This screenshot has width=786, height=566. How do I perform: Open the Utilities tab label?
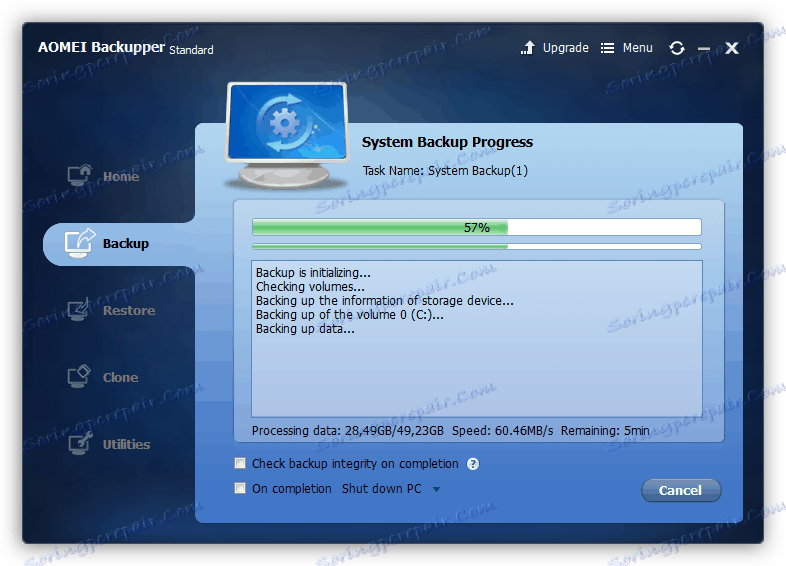[x=126, y=445]
